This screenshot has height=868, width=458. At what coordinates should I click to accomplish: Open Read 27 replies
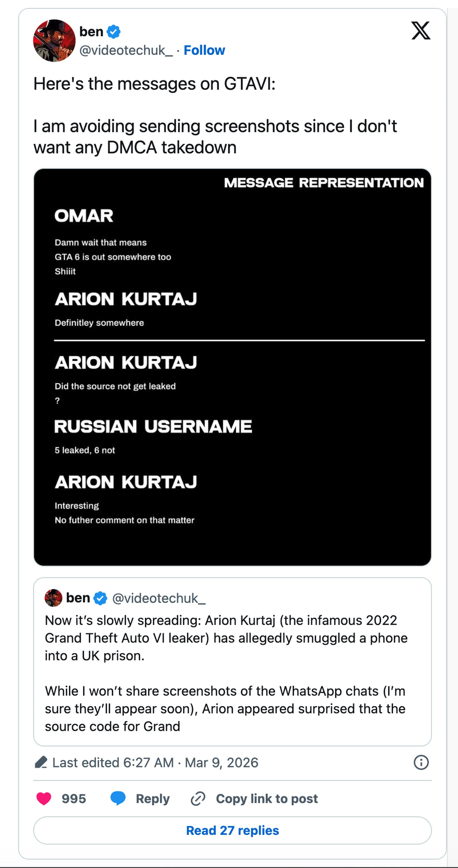click(232, 830)
